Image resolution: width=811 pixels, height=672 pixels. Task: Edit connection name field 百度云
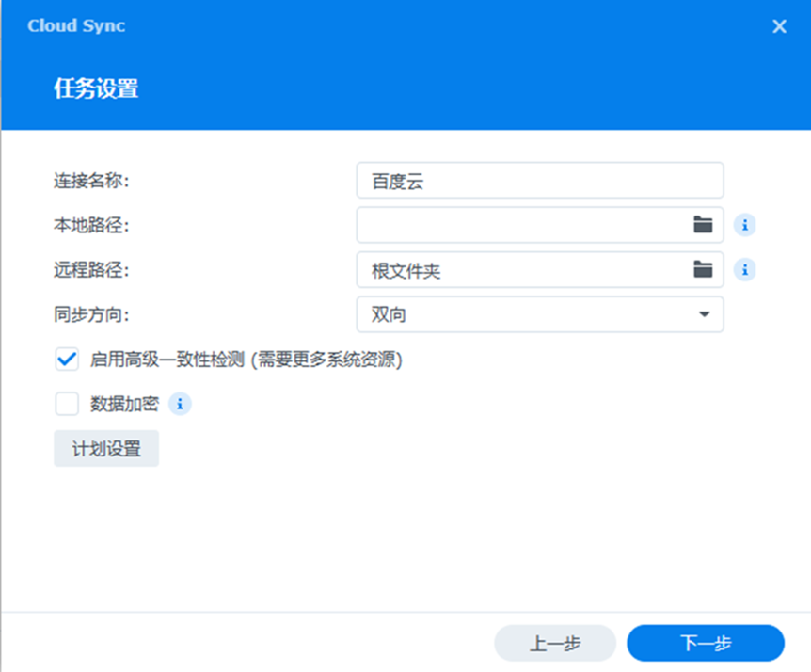pyautogui.click(x=539, y=181)
